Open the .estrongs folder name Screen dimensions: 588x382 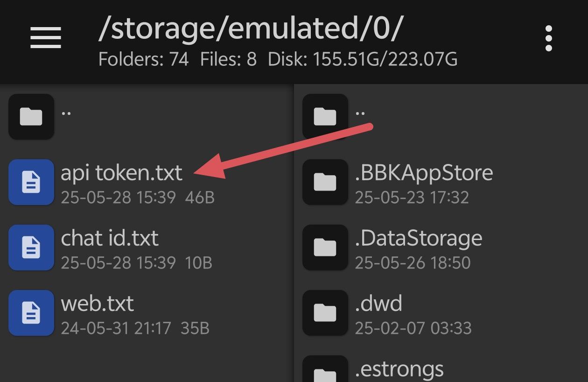point(399,369)
